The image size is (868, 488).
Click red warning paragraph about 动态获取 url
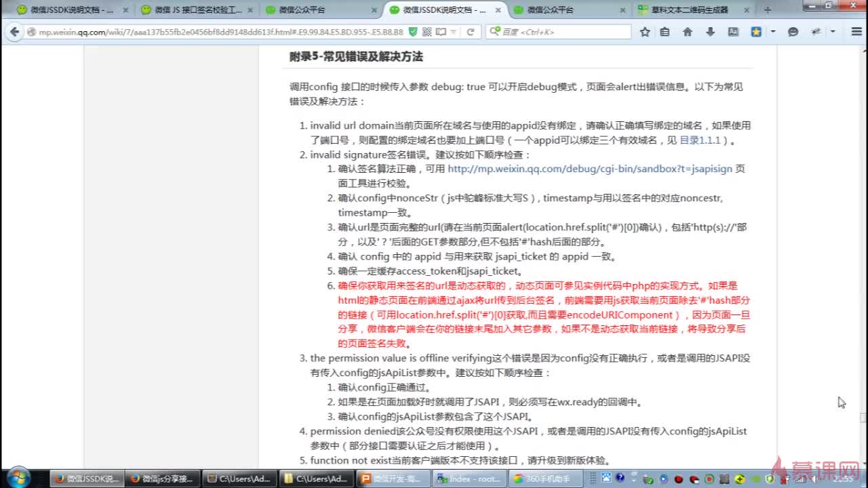[544, 314]
